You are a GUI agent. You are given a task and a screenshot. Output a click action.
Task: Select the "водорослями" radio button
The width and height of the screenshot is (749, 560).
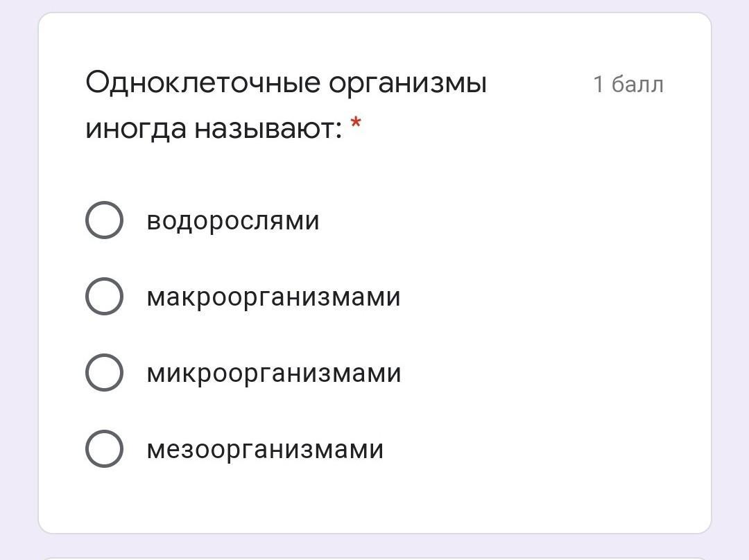(x=104, y=220)
